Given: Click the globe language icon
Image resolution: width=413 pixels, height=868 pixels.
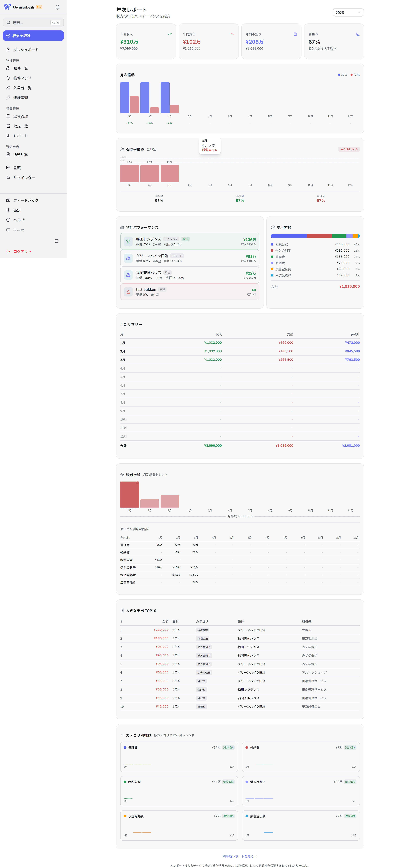Looking at the screenshot, I should (57, 241).
